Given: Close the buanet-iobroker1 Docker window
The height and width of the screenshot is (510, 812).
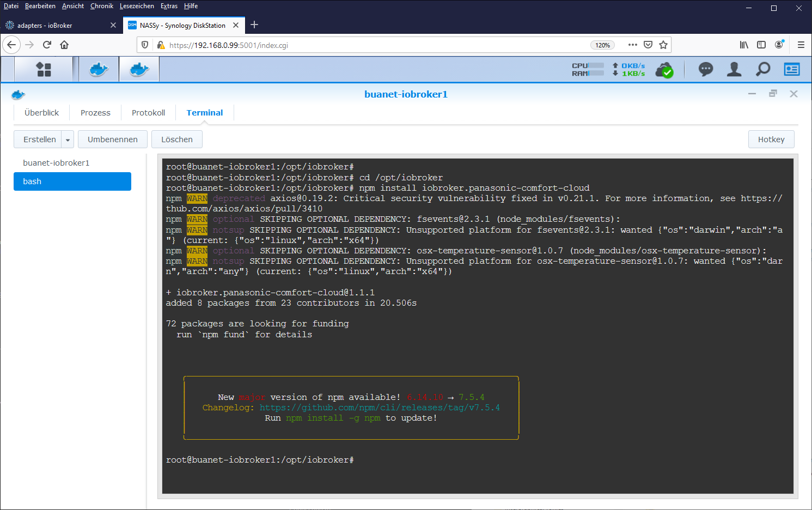Looking at the screenshot, I should click(x=793, y=94).
